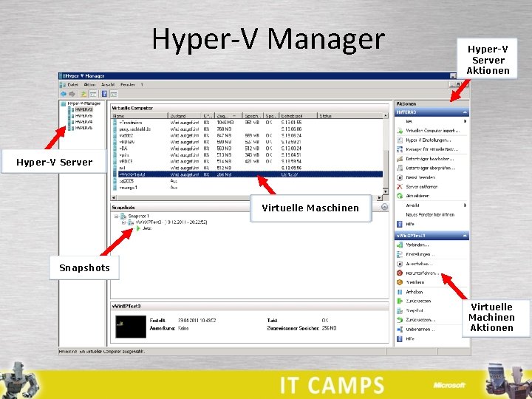Select server HYPERV6 in the tree

[83, 128]
